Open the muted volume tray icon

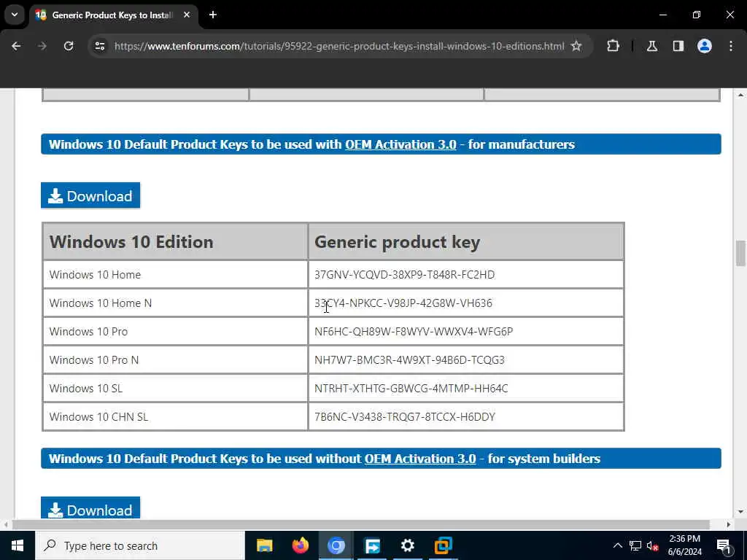tap(652, 545)
